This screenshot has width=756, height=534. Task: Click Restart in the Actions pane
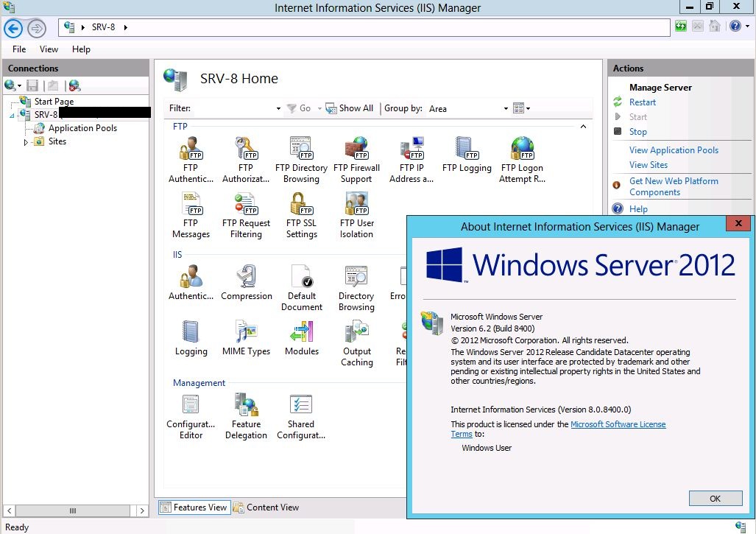pos(642,102)
